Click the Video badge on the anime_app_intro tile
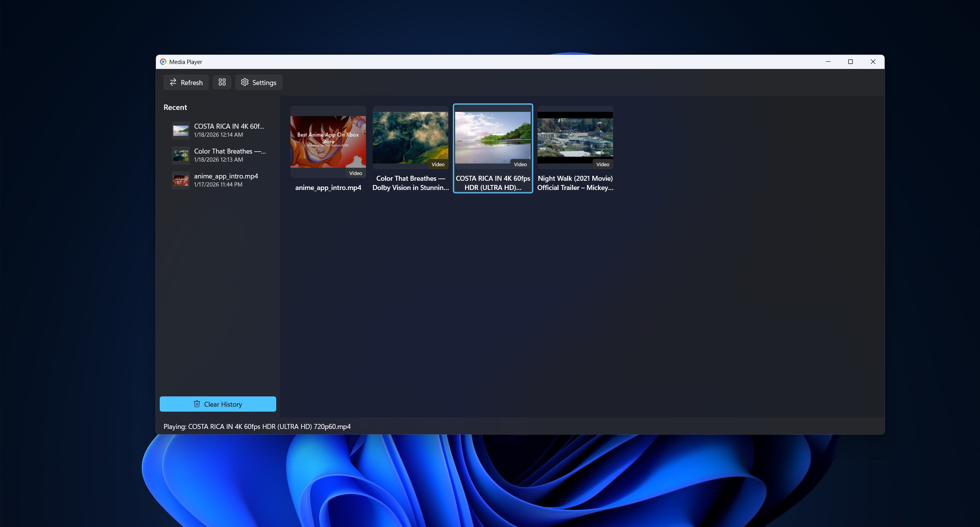The image size is (980, 527). pyautogui.click(x=355, y=173)
